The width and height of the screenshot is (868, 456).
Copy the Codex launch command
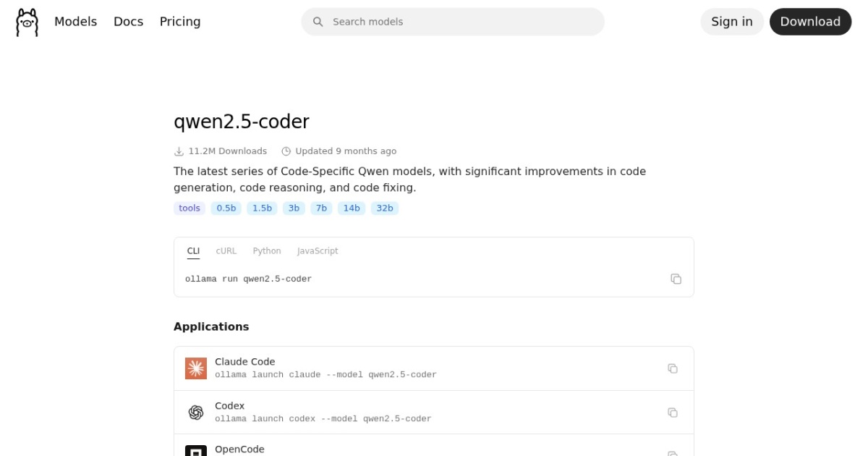[673, 412]
